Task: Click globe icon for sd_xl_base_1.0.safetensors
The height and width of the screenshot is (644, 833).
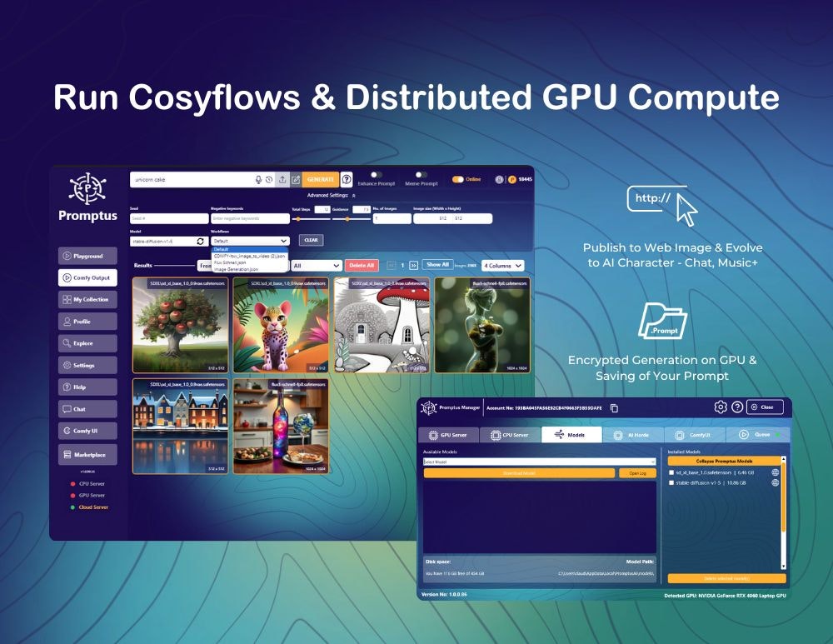Action: pos(775,472)
